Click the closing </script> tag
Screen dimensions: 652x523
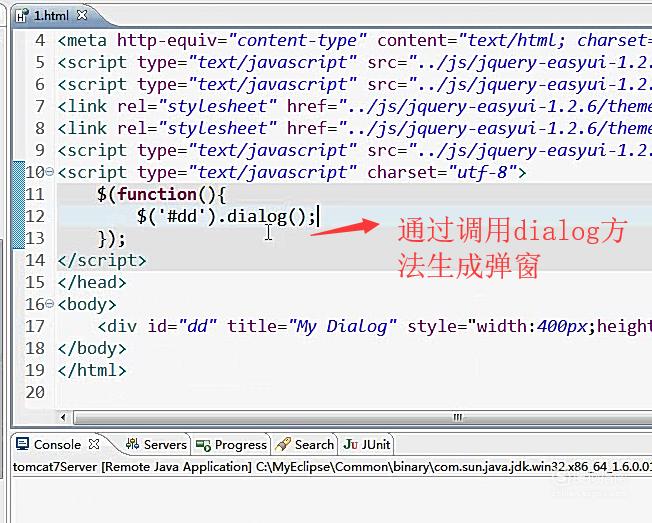[102, 260]
